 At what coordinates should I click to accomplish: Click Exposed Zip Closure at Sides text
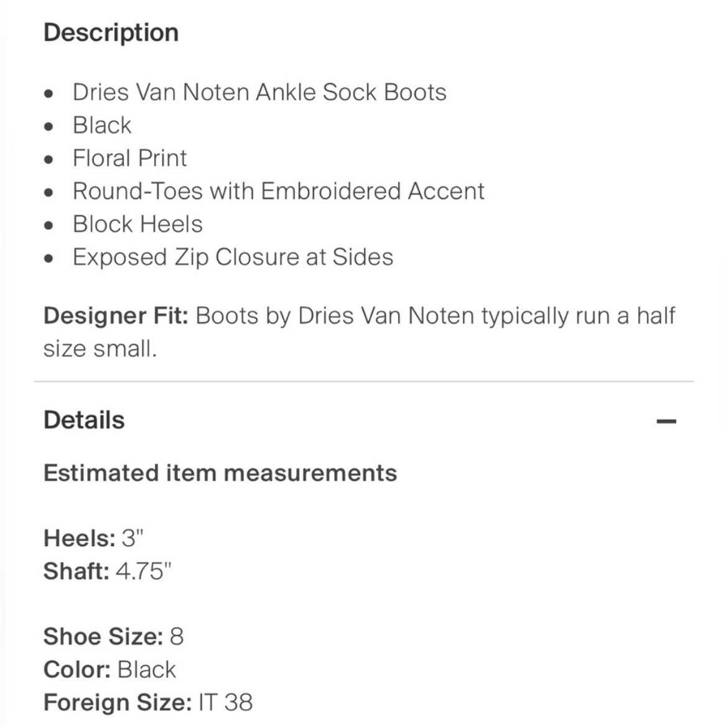(x=233, y=257)
